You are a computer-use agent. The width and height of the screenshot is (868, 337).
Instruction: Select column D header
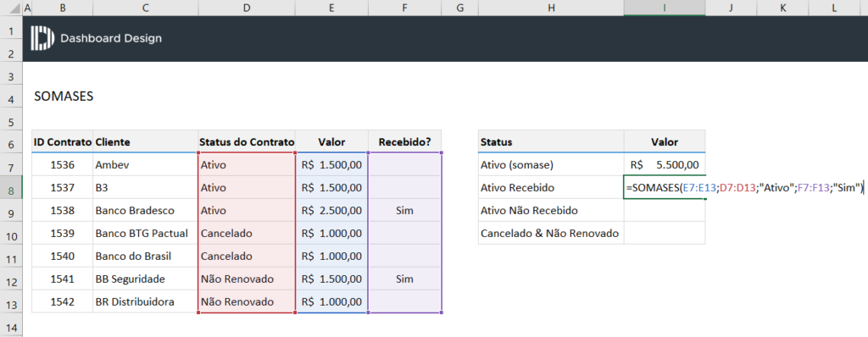pos(247,8)
